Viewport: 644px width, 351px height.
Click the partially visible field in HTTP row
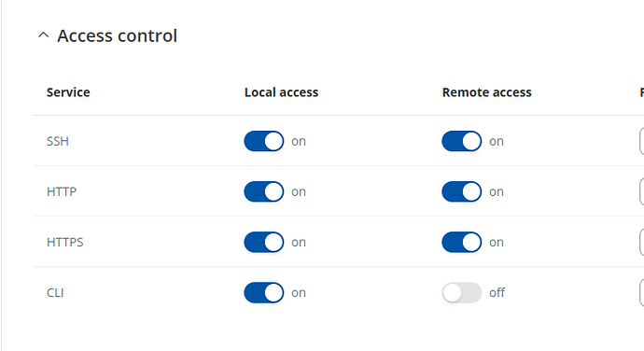click(641, 191)
